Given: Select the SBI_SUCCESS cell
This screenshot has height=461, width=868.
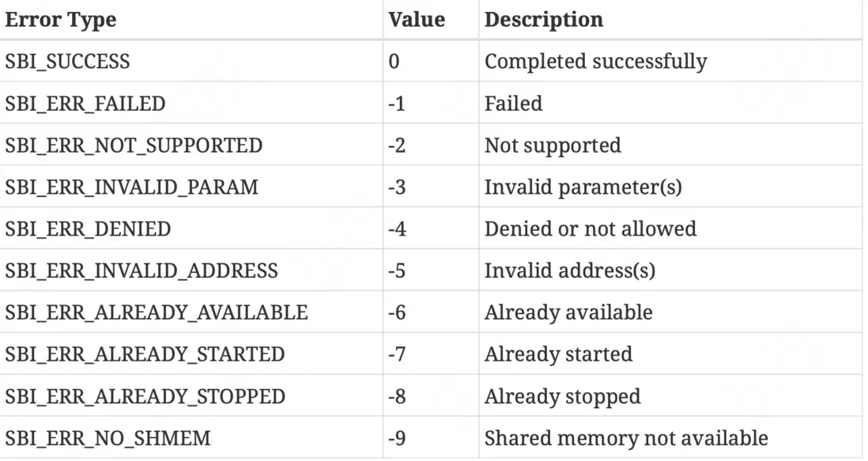Looking at the screenshot, I should [x=67, y=62].
